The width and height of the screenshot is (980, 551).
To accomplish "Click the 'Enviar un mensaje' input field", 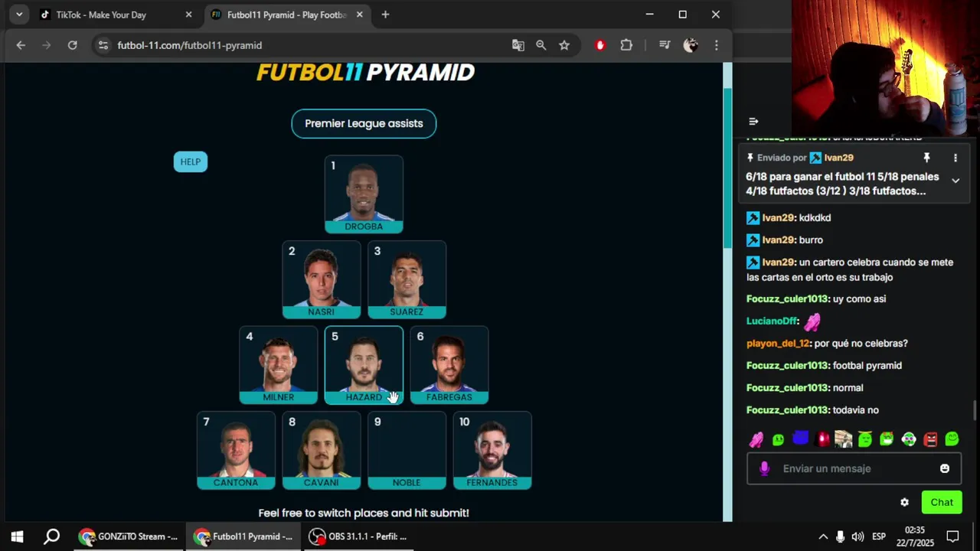I will [x=854, y=468].
